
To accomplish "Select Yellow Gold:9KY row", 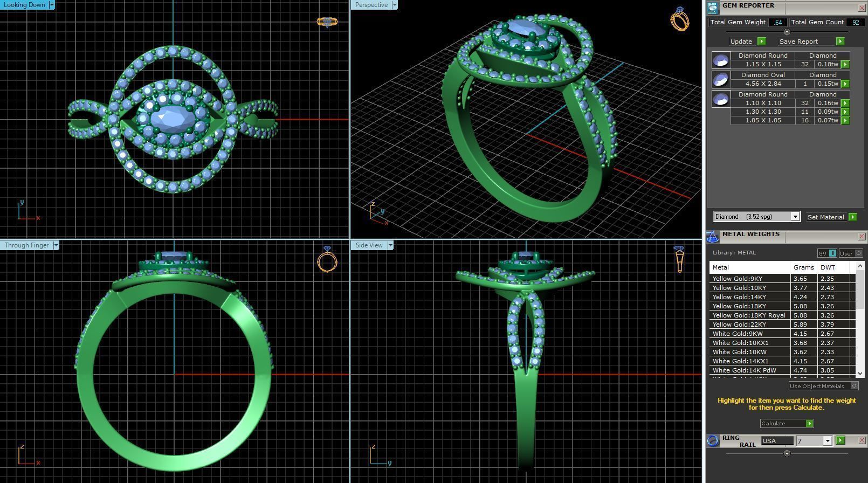I will pyautogui.click(x=782, y=279).
